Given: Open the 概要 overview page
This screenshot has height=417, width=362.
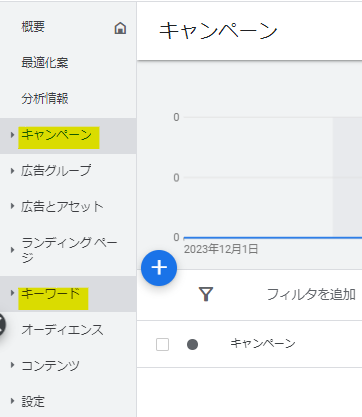Looking at the screenshot, I should [33, 27].
